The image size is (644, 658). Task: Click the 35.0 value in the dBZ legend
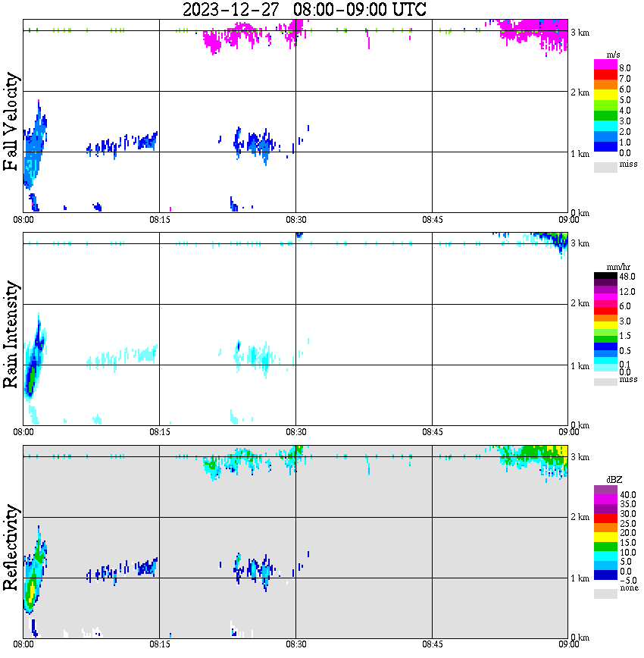(x=627, y=504)
